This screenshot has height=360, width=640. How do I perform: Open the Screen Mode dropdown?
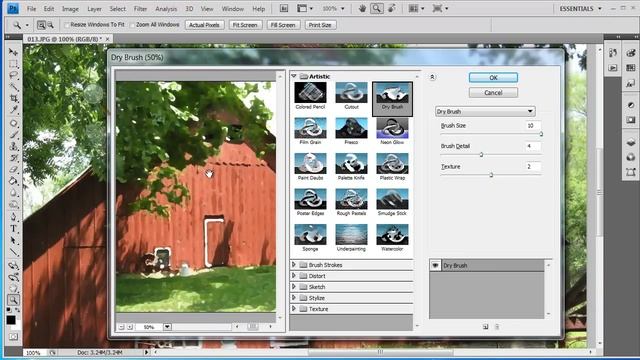(440, 9)
